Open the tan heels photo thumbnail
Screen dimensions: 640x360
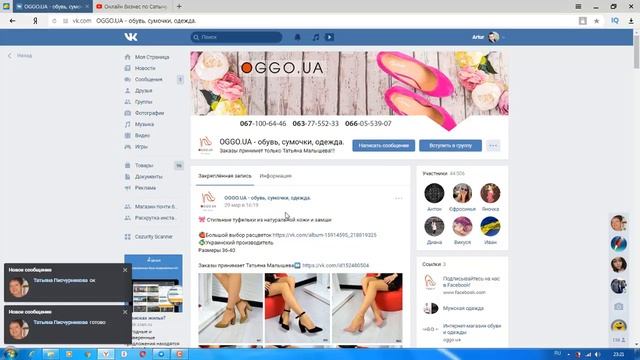pos(231,308)
